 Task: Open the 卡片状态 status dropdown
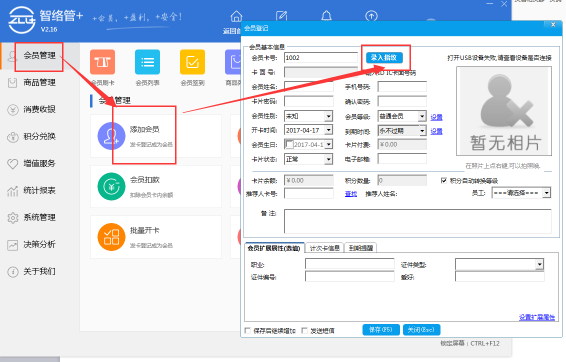coord(328,159)
